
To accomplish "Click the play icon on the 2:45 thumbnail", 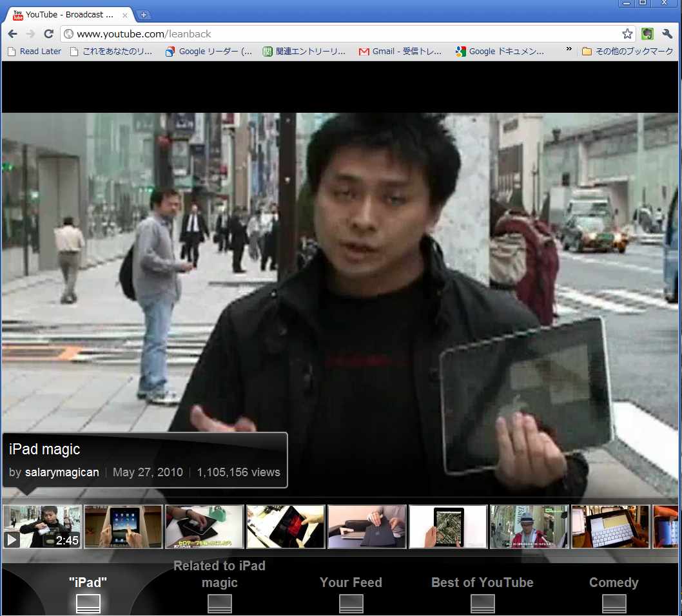I will [12, 539].
